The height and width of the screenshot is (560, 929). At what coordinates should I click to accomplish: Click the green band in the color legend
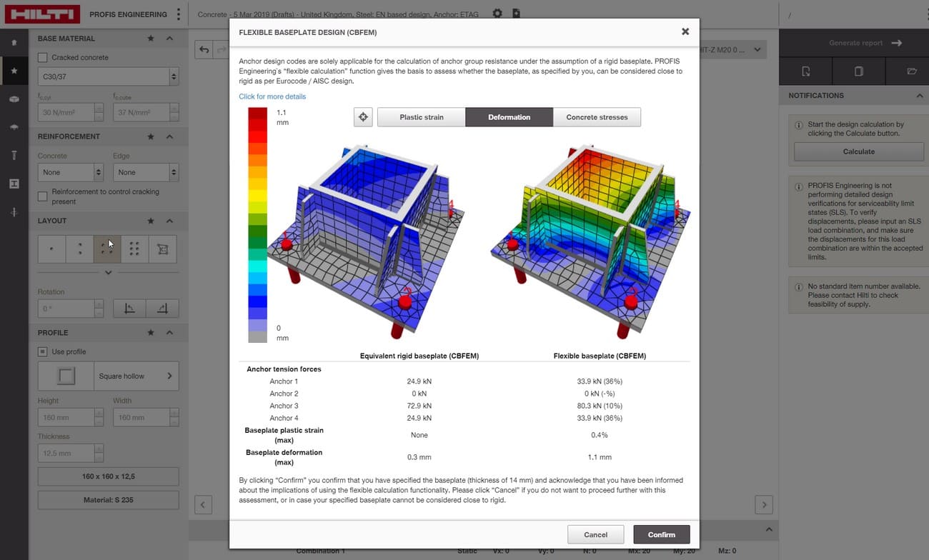click(257, 231)
